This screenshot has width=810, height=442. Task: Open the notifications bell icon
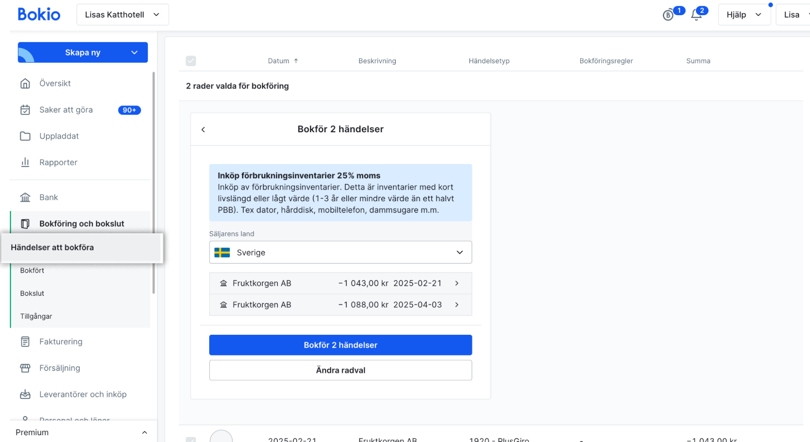tap(696, 15)
